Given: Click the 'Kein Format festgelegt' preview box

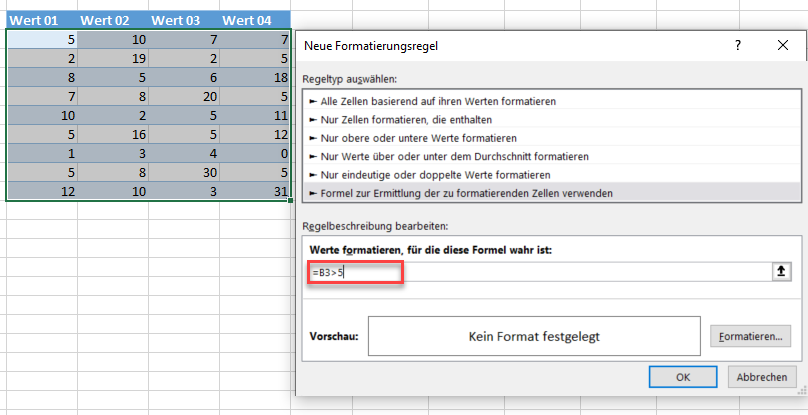Looking at the screenshot, I should pos(534,337).
